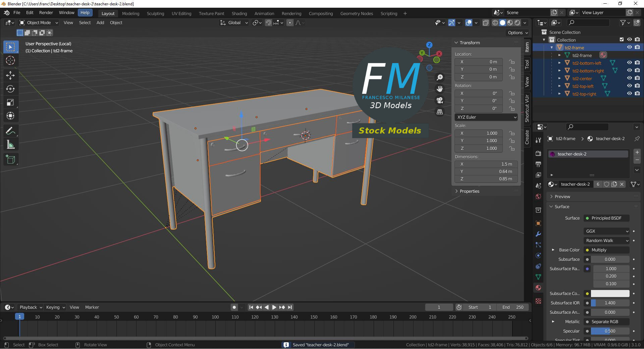Open the Tool sidebar tab

[x=527, y=64]
